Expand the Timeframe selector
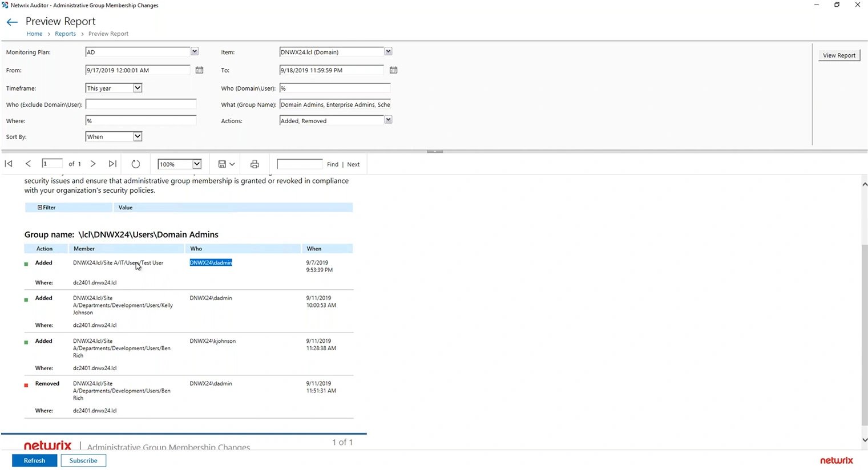Image resolution: width=868 pixels, height=470 pixels. [136, 88]
